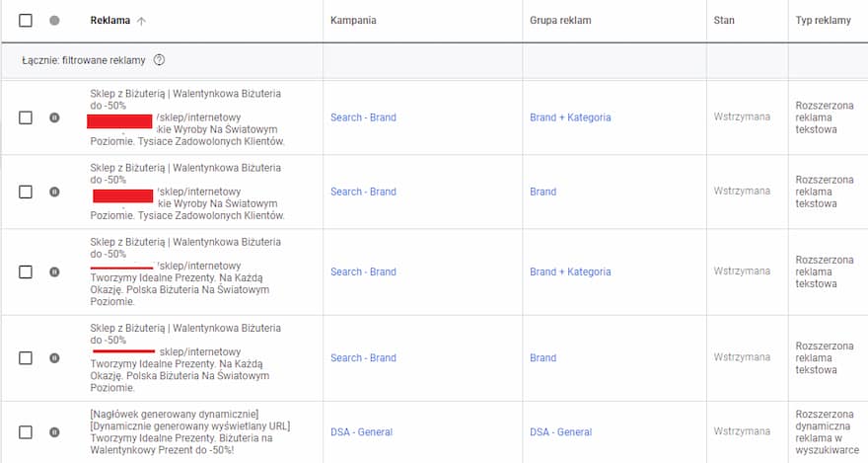Viewport: 868px width, 463px height.
Task: Open the DSA - General ad group link
Action: pyautogui.click(x=561, y=432)
